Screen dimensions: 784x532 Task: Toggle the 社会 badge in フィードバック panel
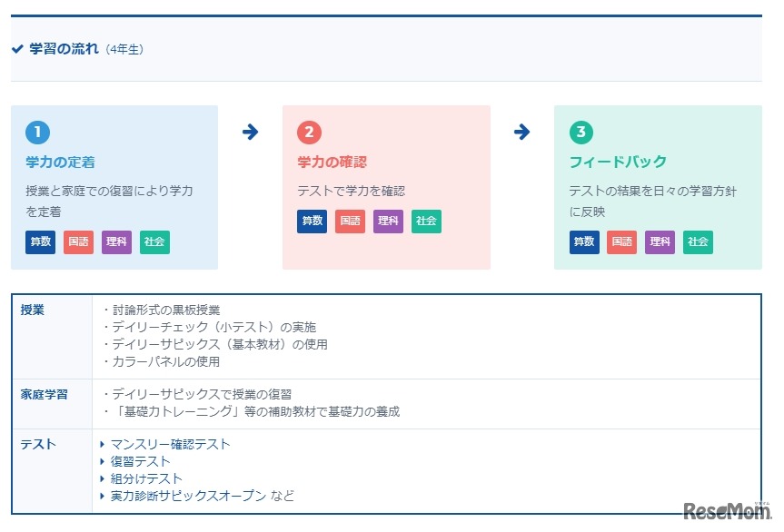[x=698, y=241]
